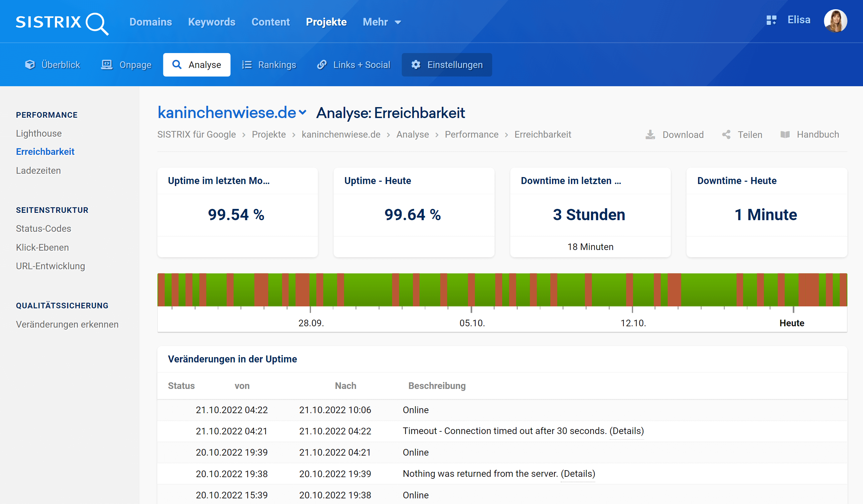The image size is (863, 504).
Task: Select the Rankings tab
Action: [x=269, y=64]
